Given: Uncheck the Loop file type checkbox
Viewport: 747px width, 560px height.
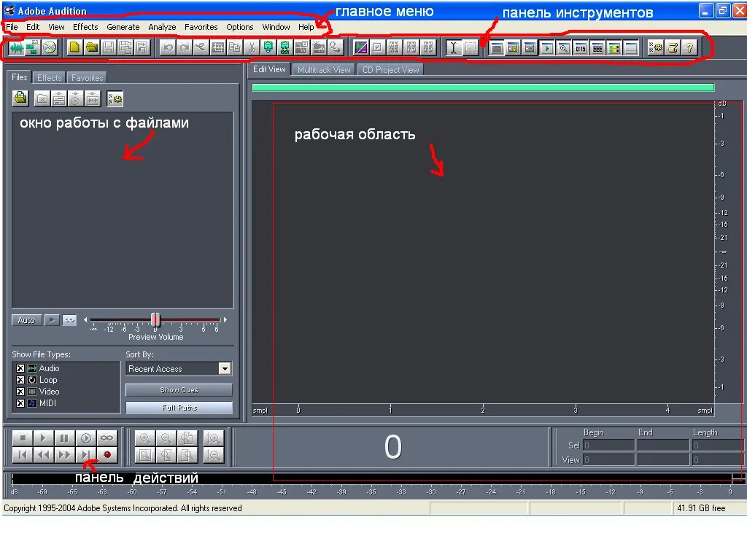Looking at the screenshot, I should click(20, 379).
